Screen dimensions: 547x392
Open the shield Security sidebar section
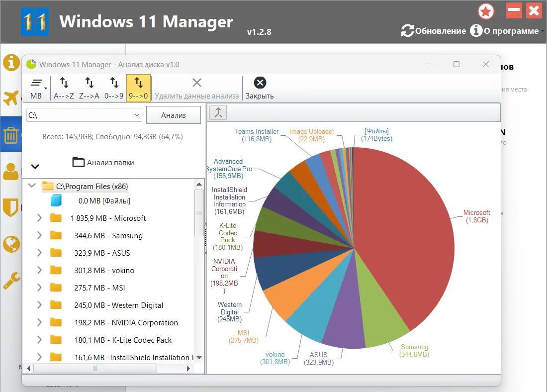[x=11, y=207]
